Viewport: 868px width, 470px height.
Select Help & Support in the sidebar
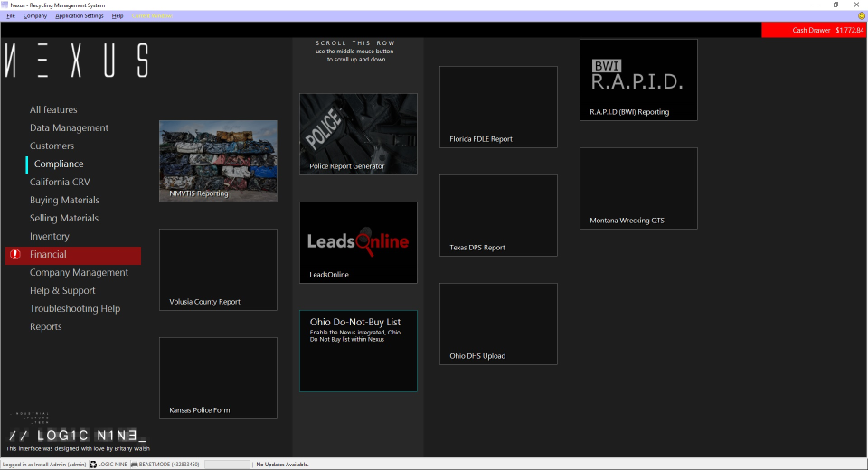62,291
